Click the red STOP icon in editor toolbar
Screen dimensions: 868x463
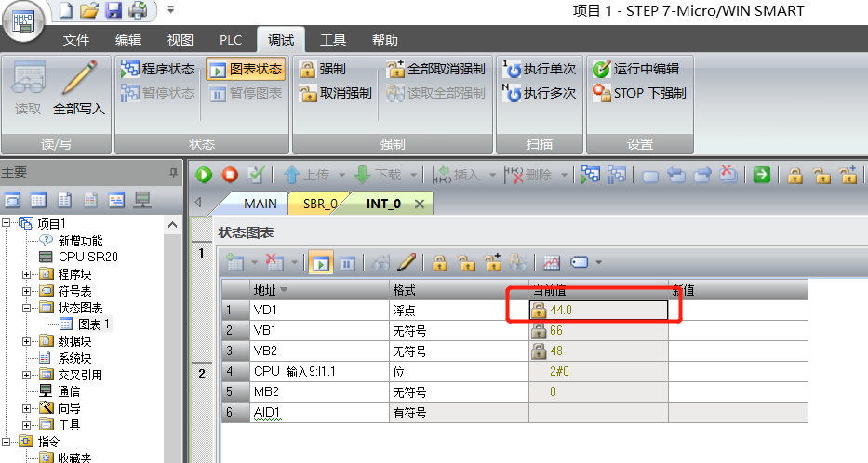click(x=230, y=175)
